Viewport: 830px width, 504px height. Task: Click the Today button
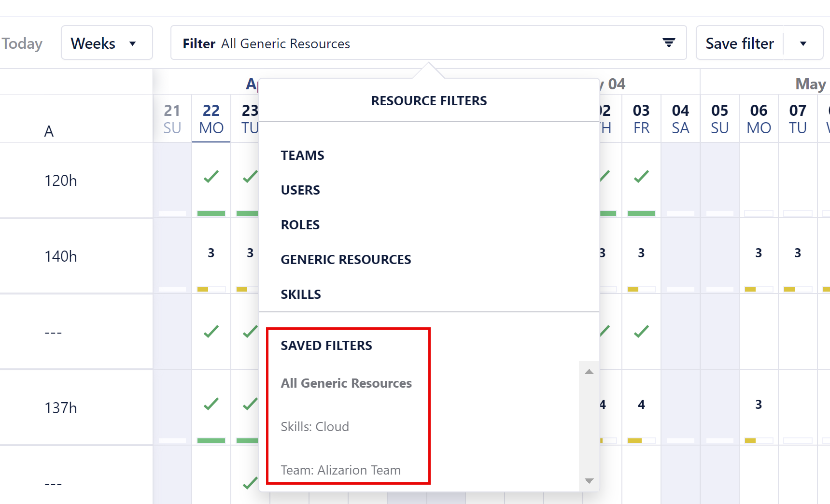[x=22, y=42]
